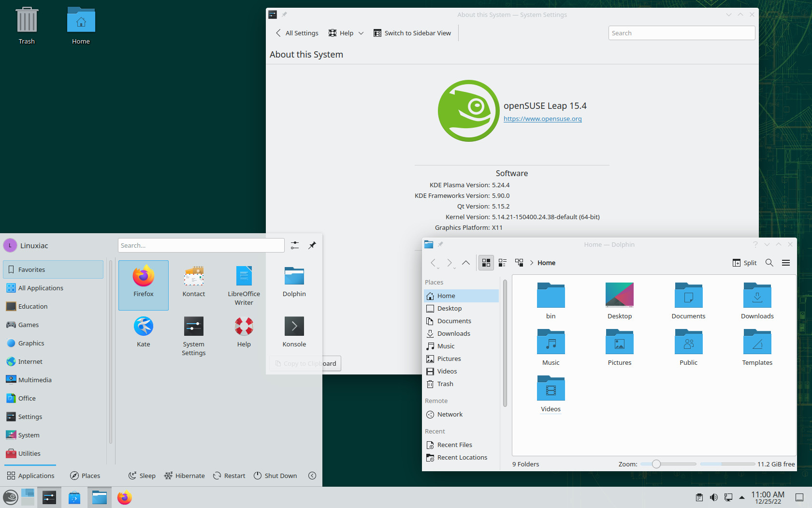Open the Help dropdown in System Settings
Screen dimensions: 812x508
coord(346,33)
